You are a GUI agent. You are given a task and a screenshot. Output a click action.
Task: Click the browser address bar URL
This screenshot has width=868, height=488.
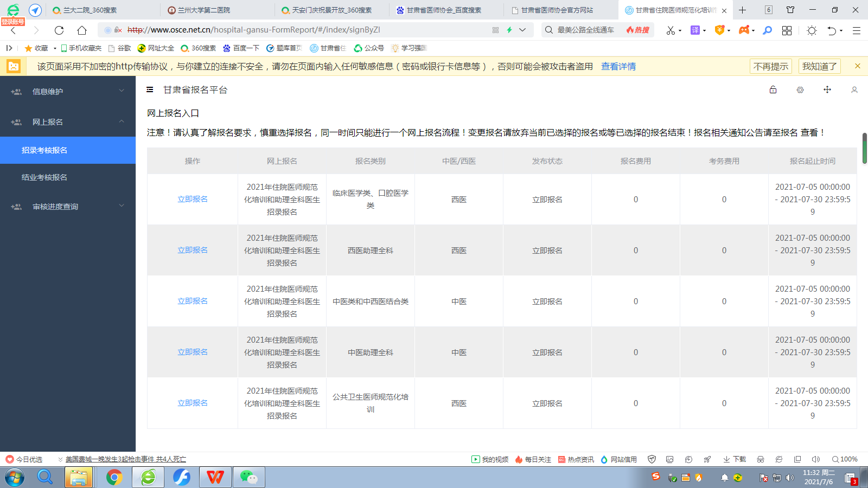(254, 30)
